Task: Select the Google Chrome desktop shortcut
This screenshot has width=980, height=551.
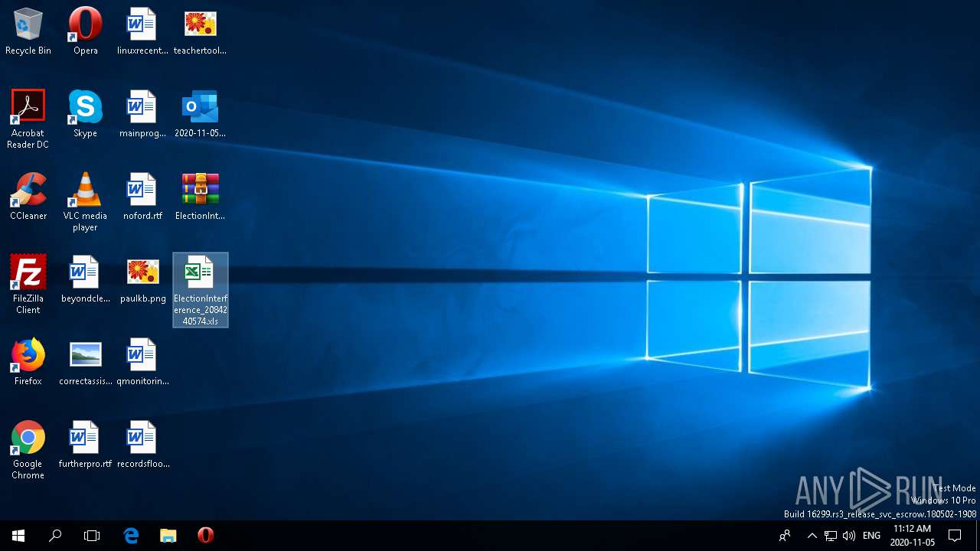Action: (28, 449)
